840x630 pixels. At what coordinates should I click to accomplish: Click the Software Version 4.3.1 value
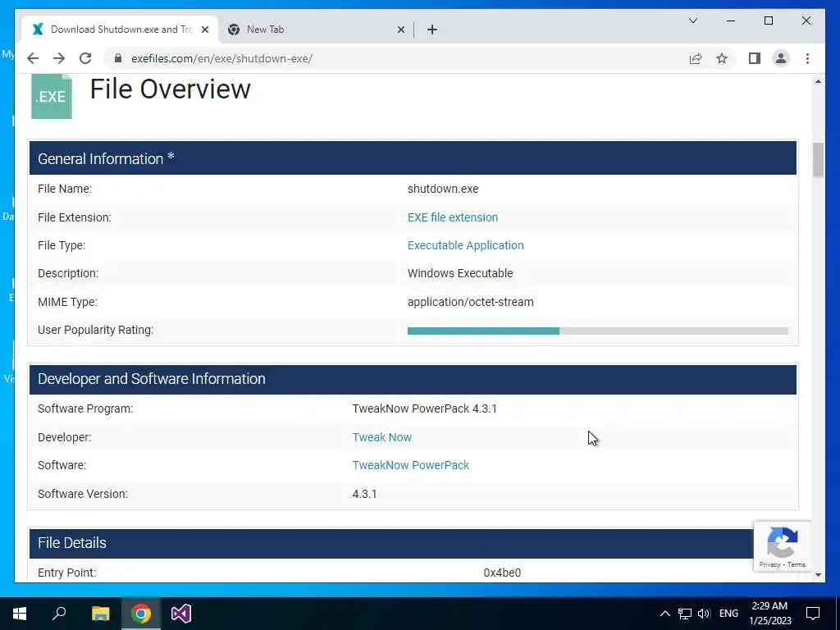point(364,494)
